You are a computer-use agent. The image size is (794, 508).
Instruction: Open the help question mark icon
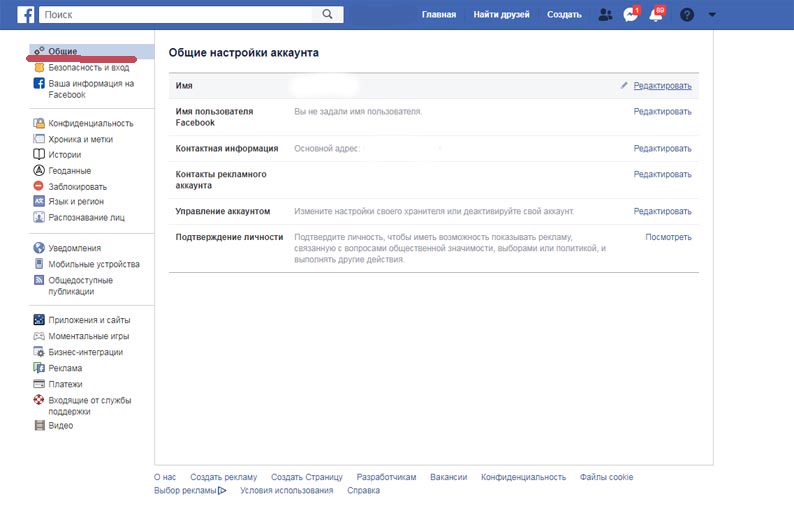687,15
